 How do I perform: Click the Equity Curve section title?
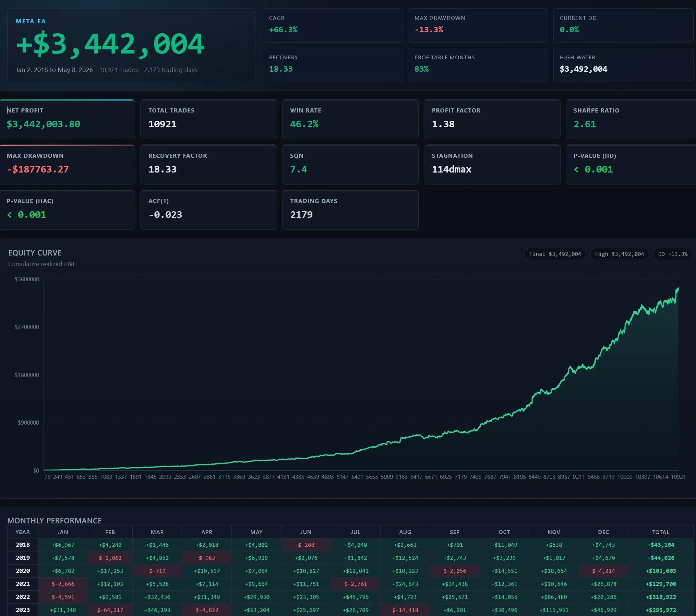tap(35, 253)
